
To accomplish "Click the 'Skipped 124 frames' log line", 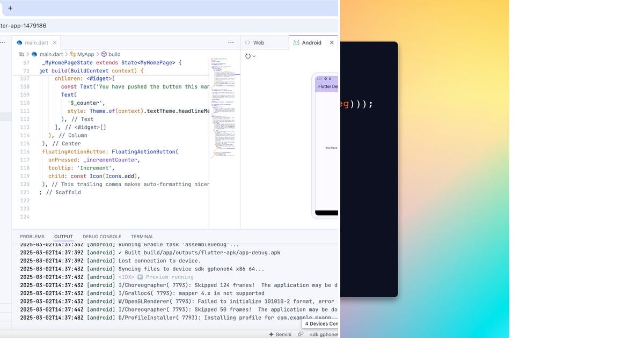I will 229,285.
